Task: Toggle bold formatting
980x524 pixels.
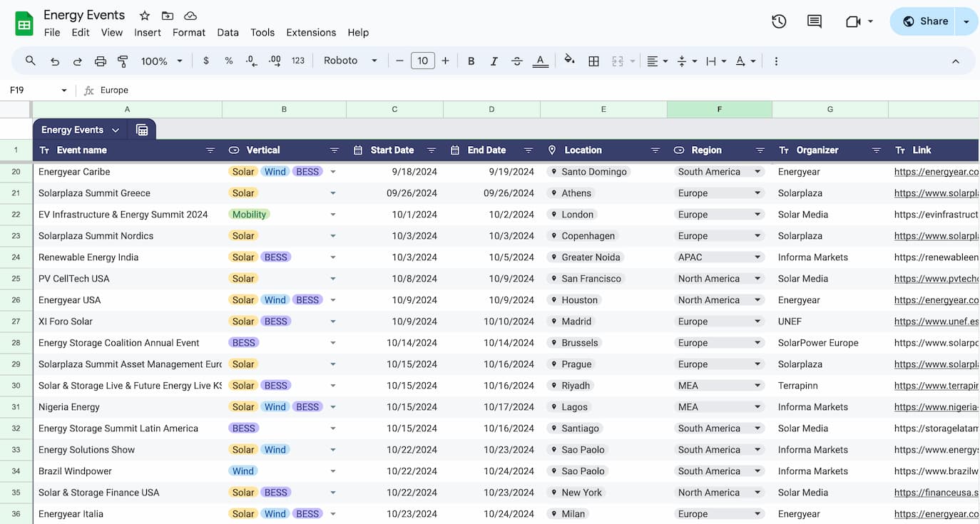Action: coord(471,61)
